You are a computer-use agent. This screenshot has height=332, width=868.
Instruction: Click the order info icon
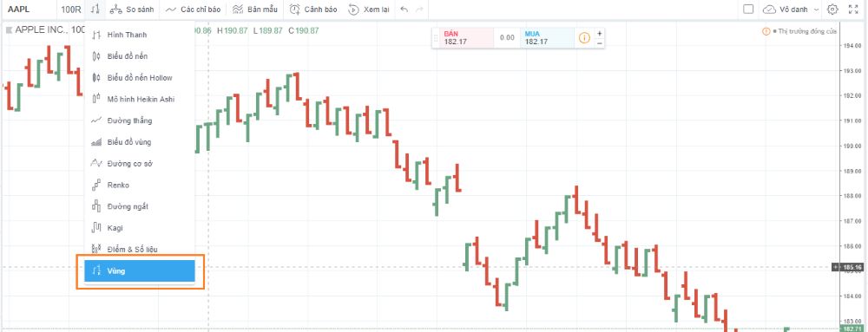pos(584,37)
